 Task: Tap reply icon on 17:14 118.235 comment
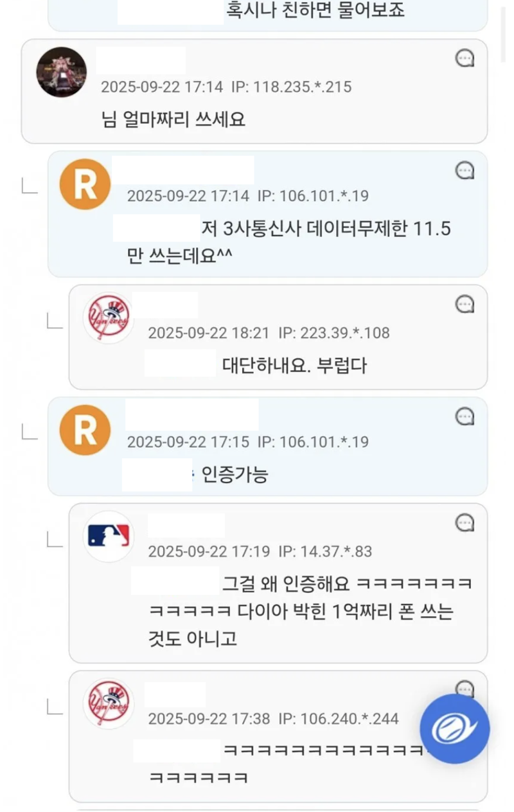click(x=465, y=58)
